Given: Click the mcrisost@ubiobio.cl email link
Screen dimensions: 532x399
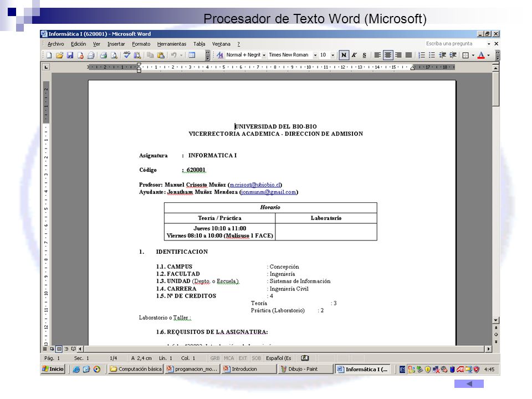Looking at the screenshot, I should tap(255, 185).
